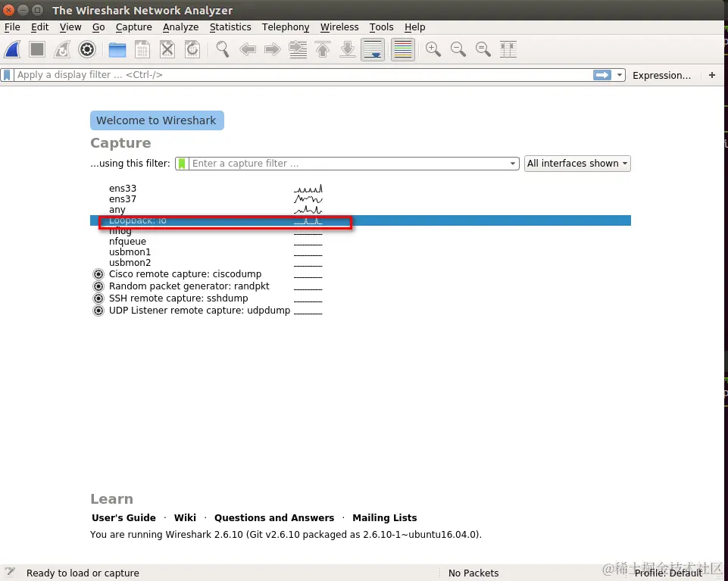Go back in packet history arrow
This screenshot has width=728, height=581.
pyautogui.click(x=248, y=49)
